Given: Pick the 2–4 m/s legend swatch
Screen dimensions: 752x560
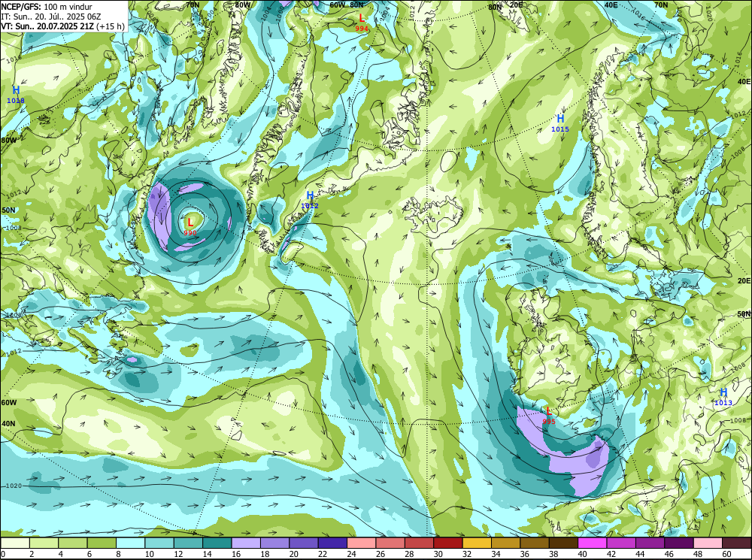Looking at the screenshot, I should [44, 543].
